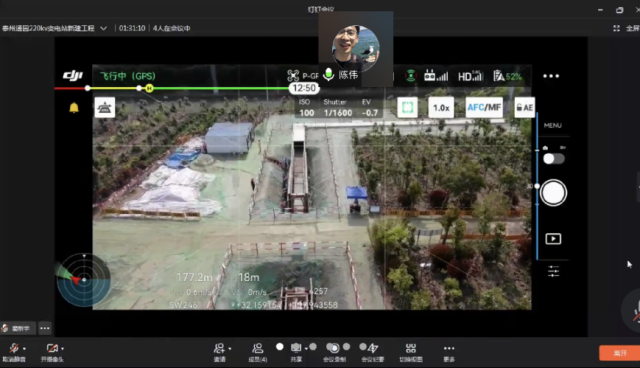Click the orange leave meeting button
This screenshot has width=640, height=368.
[x=620, y=353]
